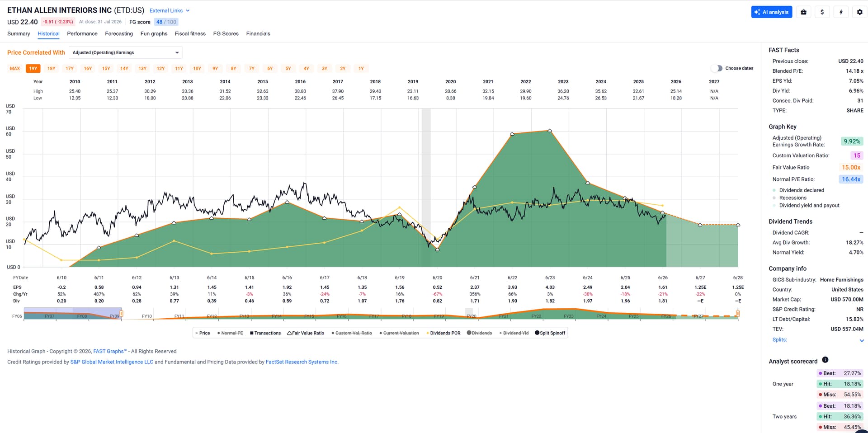Toggle Custom Val. Ratio legend item
The image size is (868, 433).
pyautogui.click(x=352, y=333)
